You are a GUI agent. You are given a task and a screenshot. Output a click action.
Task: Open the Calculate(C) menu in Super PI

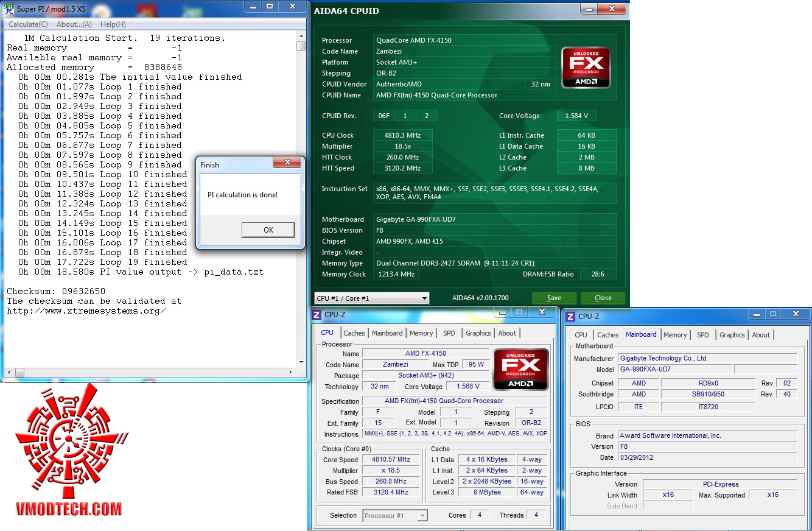[28, 24]
